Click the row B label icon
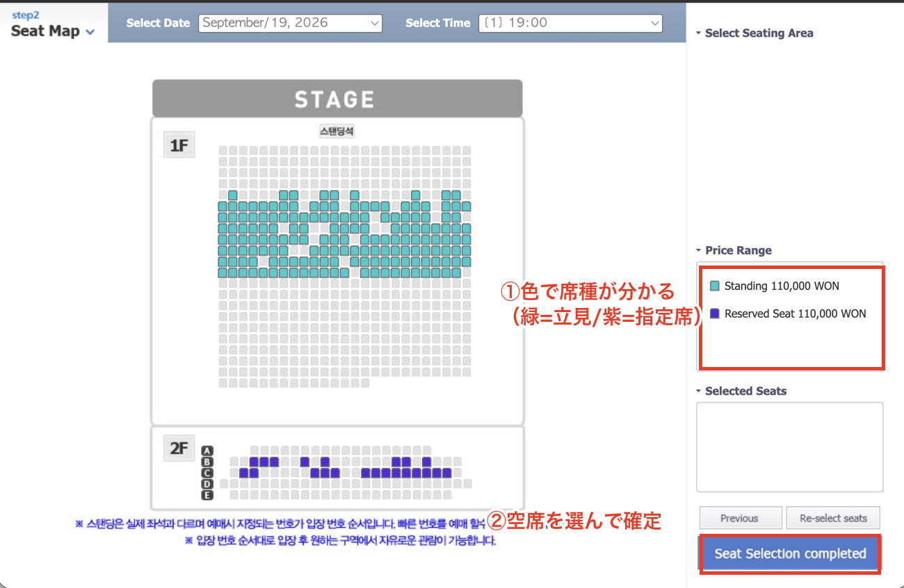This screenshot has width=904, height=588. 207,462
